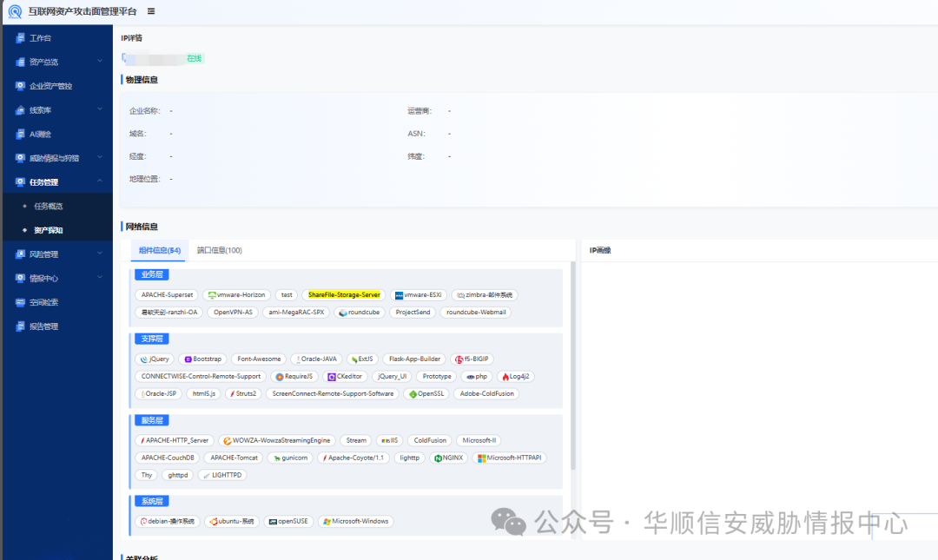The height and width of the screenshot is (560, 938).
Task: Switch to the 组件信息(54) tab
Action: pyautogui.click(x=160, y=251)
